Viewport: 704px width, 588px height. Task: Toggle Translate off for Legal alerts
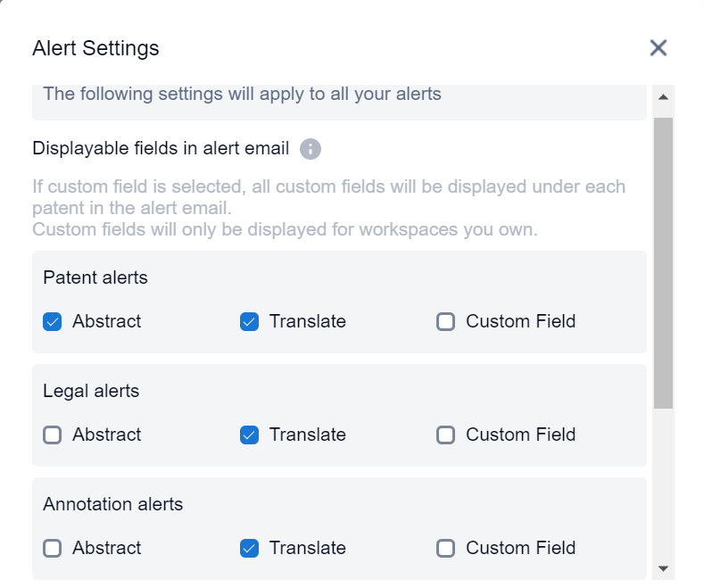250,435
